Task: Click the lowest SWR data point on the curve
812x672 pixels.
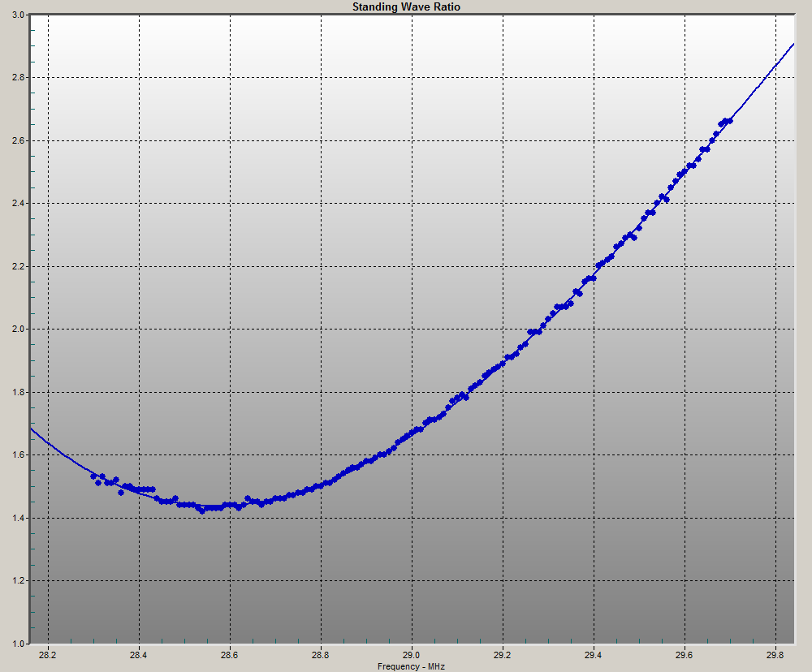Action: [202, 510]
